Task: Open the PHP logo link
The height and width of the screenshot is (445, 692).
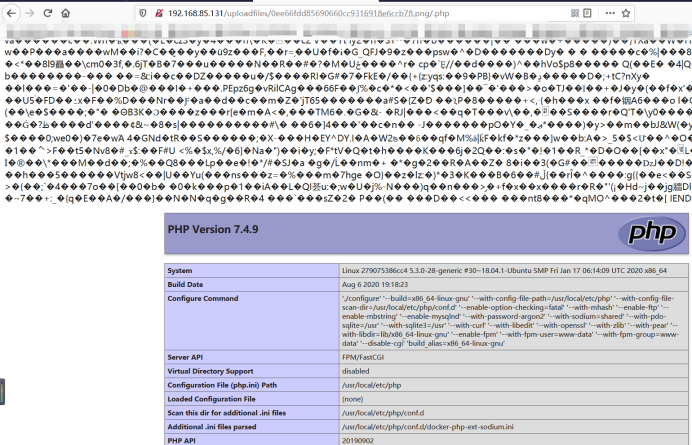Action: pyautogui.click(x=652, y=233)
